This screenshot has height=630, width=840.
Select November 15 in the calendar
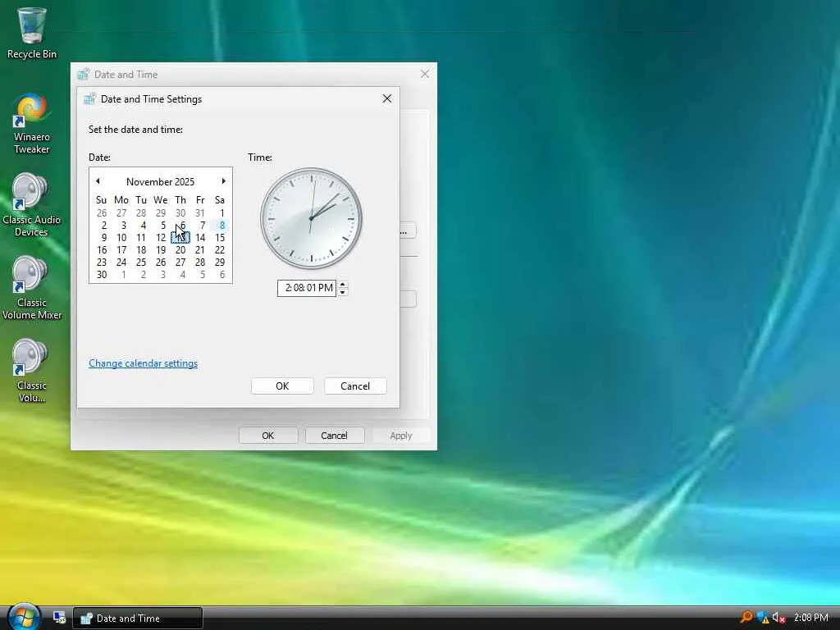220,238
